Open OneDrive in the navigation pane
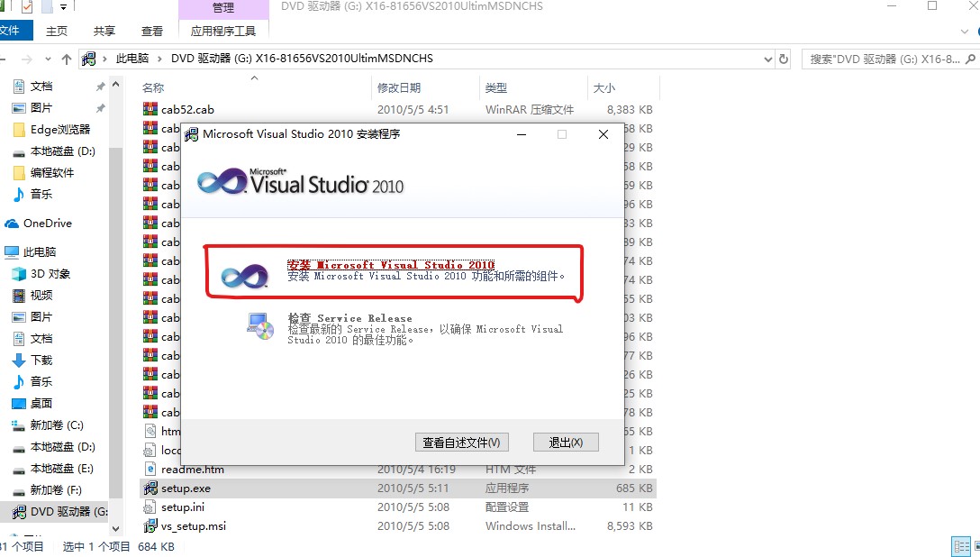The height and width of the screenshot is (557, 980). point(47,224)
